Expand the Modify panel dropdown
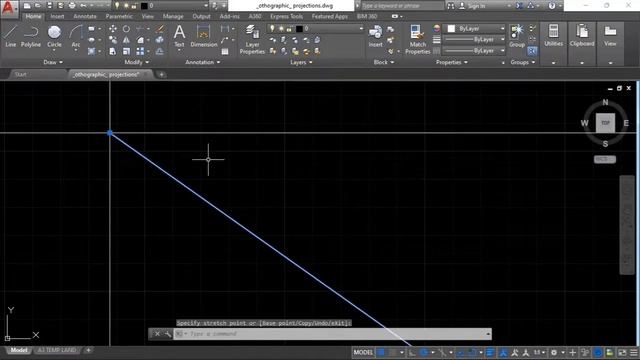Viewport: 640px width, 360px height. click(x=137, y=62)
